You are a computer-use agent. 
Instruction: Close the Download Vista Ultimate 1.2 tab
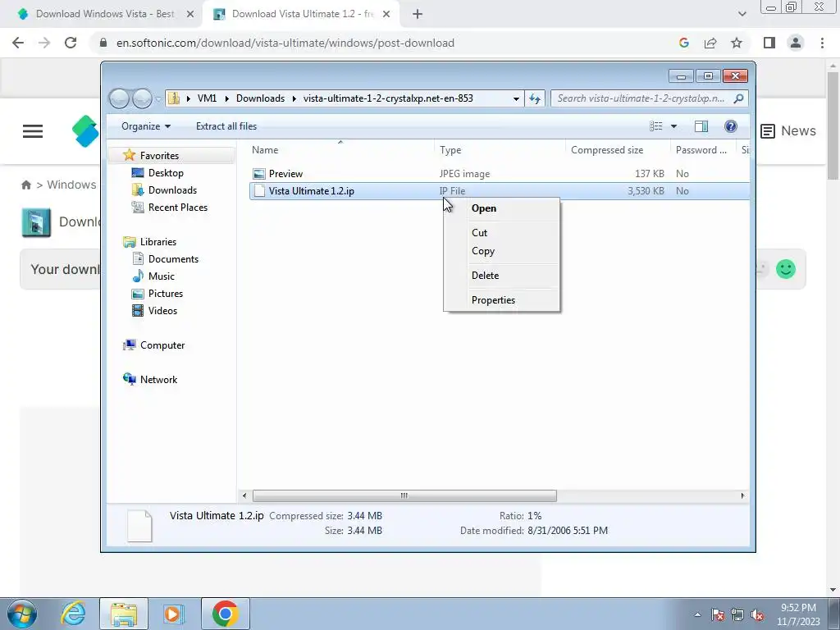(386, 14)
